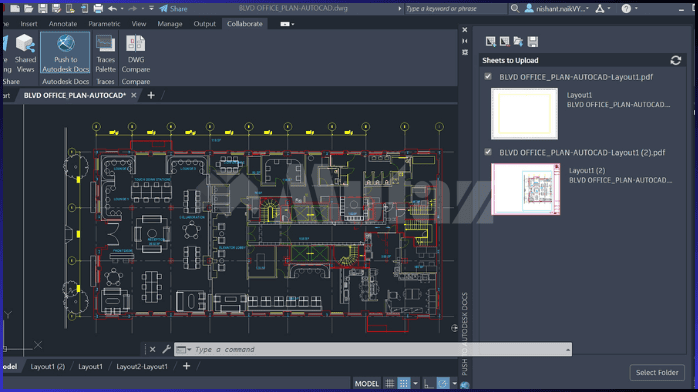Open the nishant.naikVY account dropdown
Image resolution: width=698 pixels, height=392 pixels.
[556, 8]
